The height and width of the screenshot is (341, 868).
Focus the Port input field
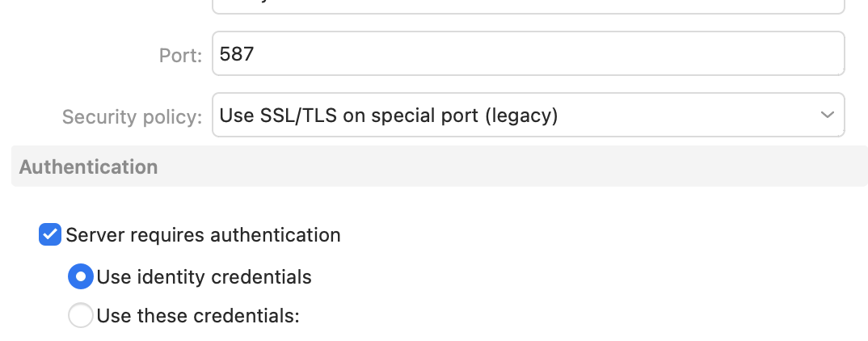[528, 54]
